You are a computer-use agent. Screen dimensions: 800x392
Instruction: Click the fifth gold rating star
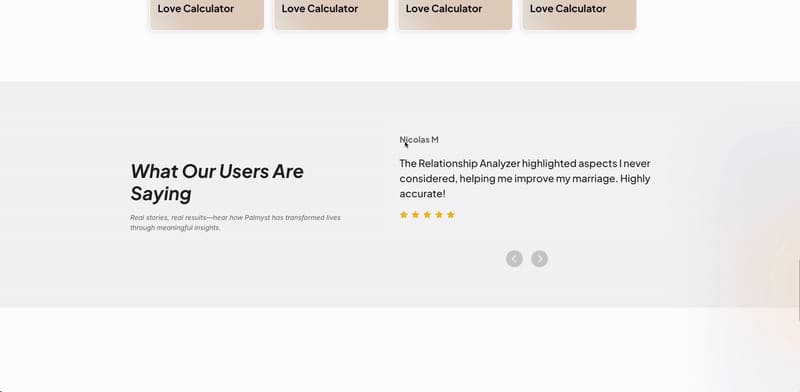451,215
